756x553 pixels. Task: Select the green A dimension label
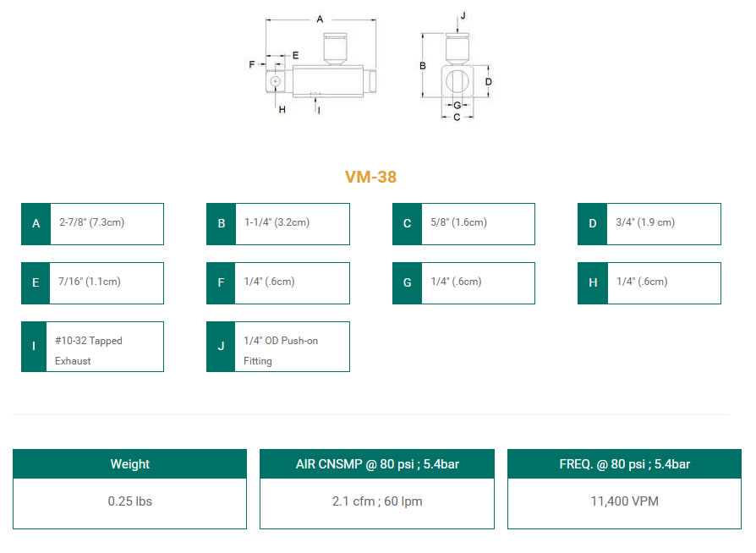click(x=36, y=224)
